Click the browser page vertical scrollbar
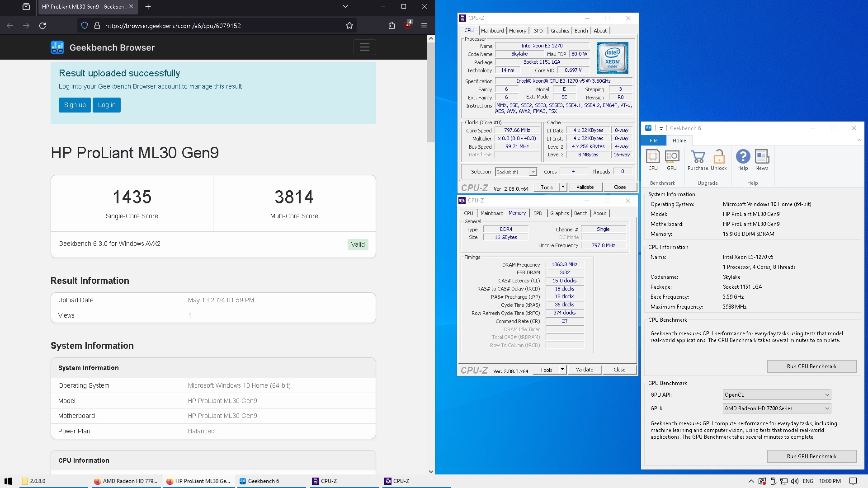 coord(431,93)
